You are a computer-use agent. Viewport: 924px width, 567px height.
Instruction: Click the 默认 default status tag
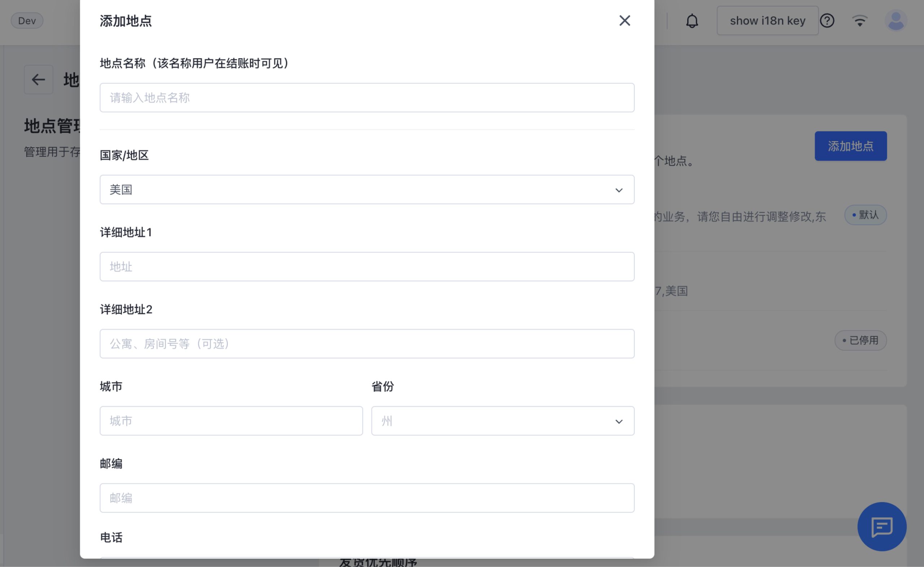coord(865,215)
